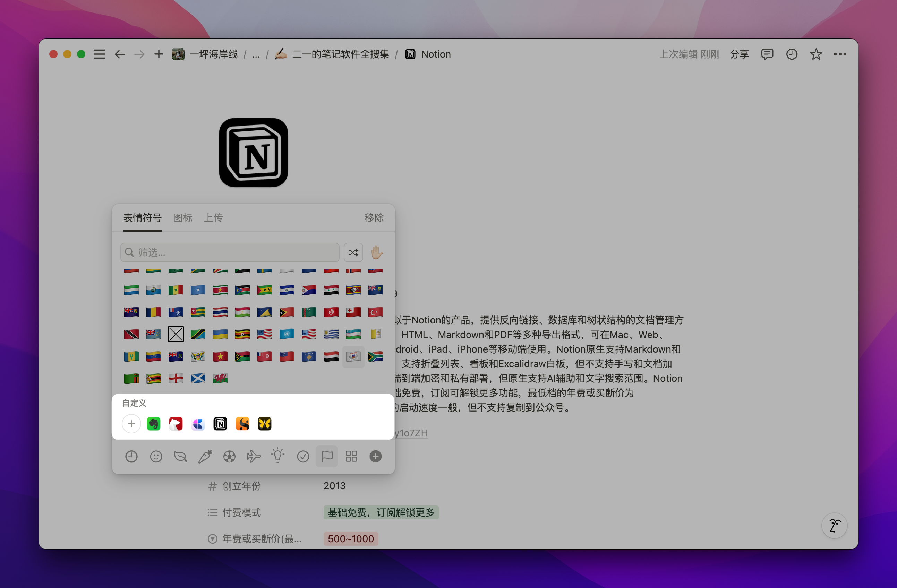897x588 pixels.
Task: Focus the 筛选 emoji filter field
Action: (x=234, y=252)
